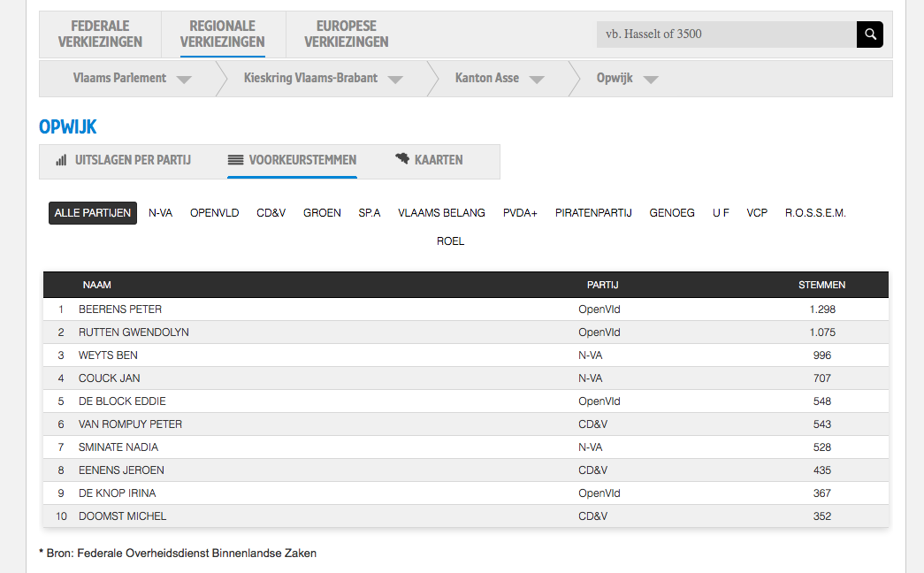
Task: Switch to Europese Verkiezingen tab
Action: [x=346, y=34]
